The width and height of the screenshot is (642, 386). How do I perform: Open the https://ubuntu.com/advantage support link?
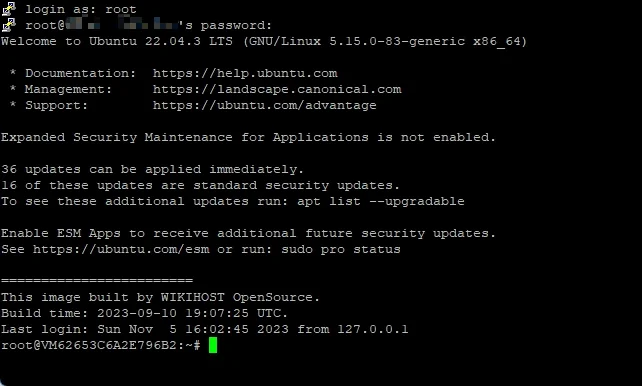click(264, 105)
